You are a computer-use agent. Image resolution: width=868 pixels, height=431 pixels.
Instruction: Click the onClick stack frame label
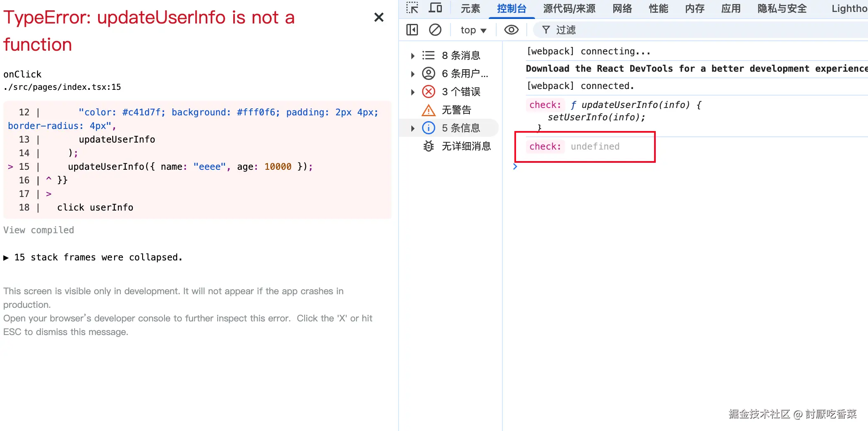(23, 74)
